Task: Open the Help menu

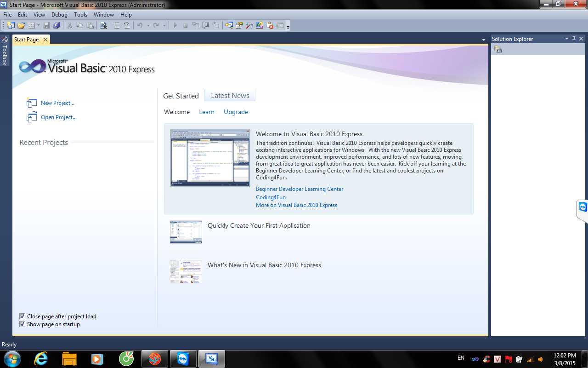Action: pyautogui.click(x=126, y=15)
